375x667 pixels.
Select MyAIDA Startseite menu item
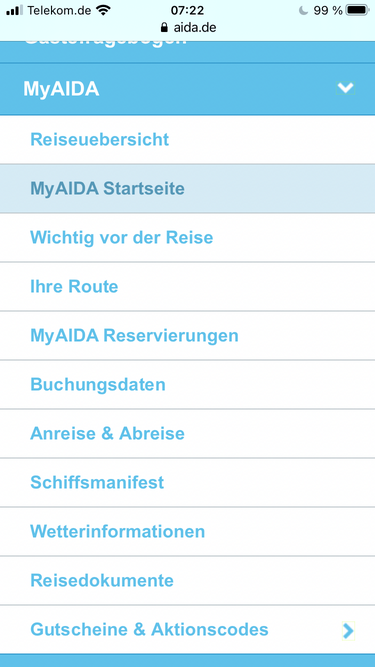click(188, 188)
